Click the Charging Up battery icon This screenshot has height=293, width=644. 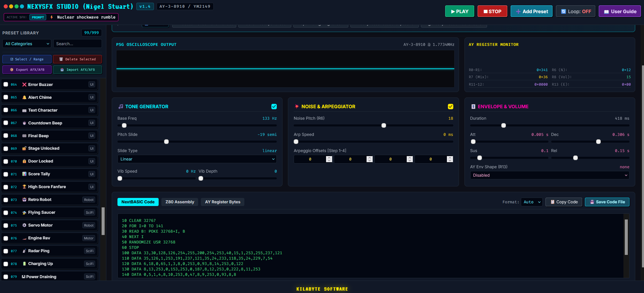24,264
